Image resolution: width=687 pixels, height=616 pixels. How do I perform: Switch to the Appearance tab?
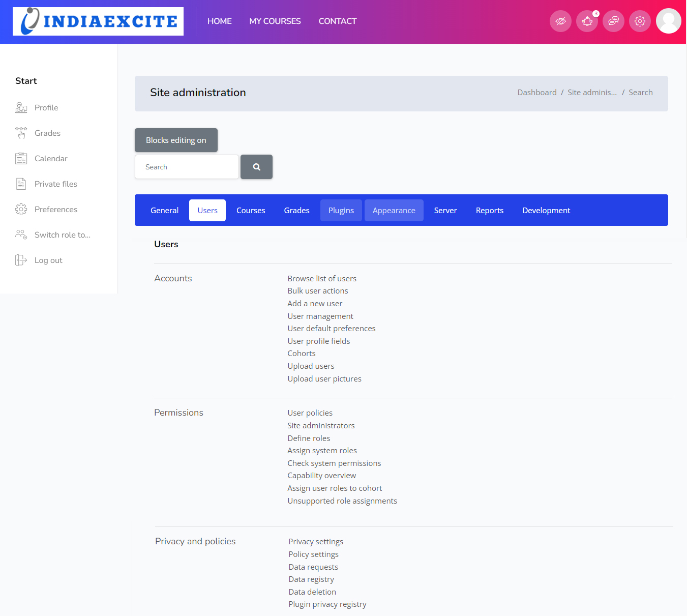click(394, 211)
